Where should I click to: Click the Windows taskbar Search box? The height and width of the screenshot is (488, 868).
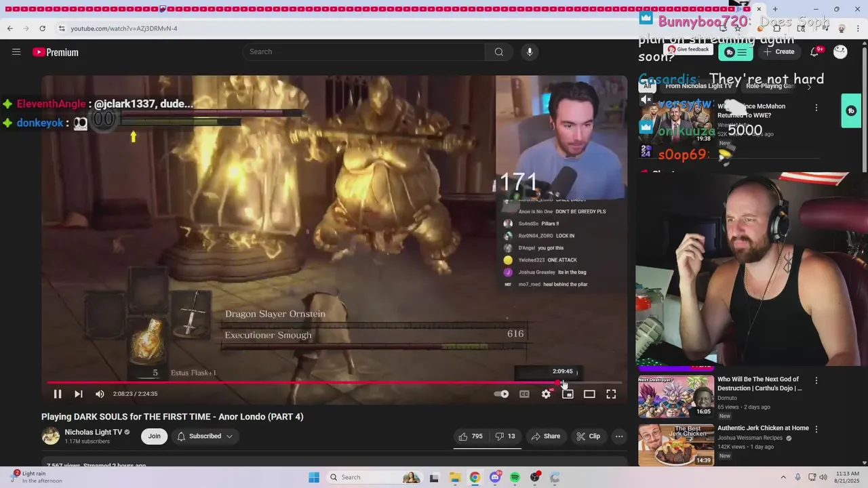[374, 477]
